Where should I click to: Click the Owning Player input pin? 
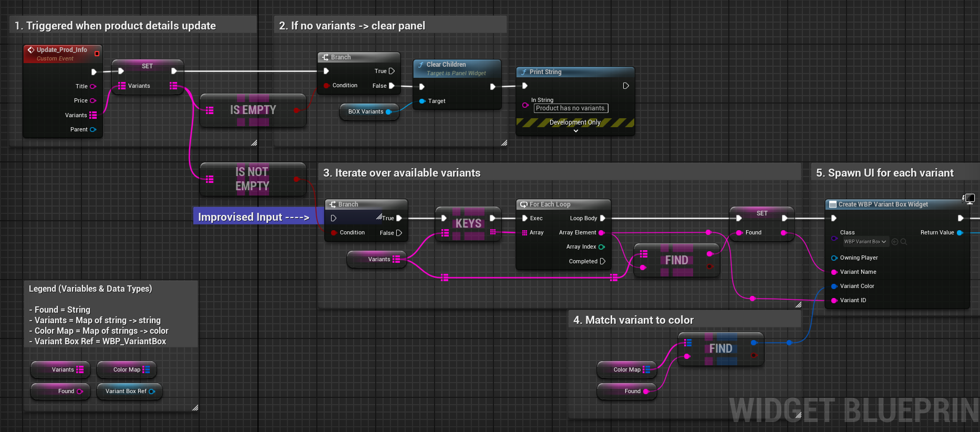[x=834, y=258]
